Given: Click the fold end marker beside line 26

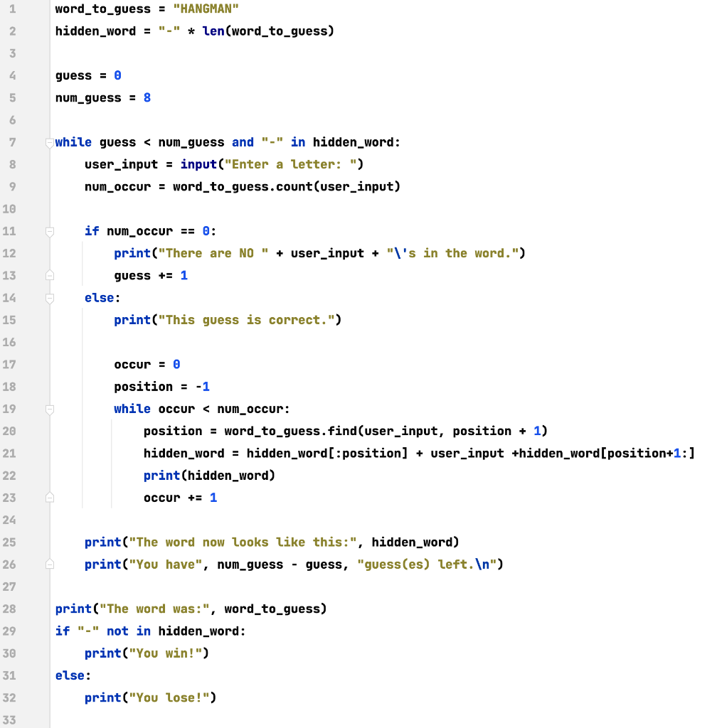Looking at the screenshot, I should coord(49,564).
